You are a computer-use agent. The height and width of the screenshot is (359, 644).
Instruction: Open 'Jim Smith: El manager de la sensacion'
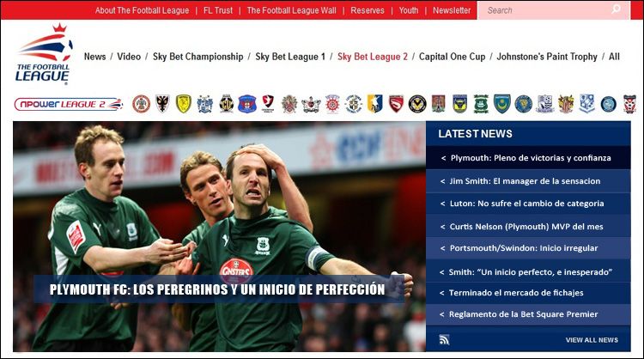528,181
